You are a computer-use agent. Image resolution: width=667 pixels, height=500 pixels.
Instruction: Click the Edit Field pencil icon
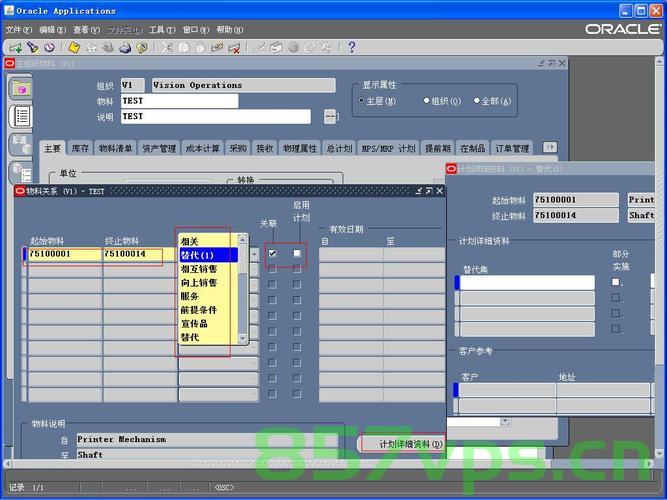[259, 48]
